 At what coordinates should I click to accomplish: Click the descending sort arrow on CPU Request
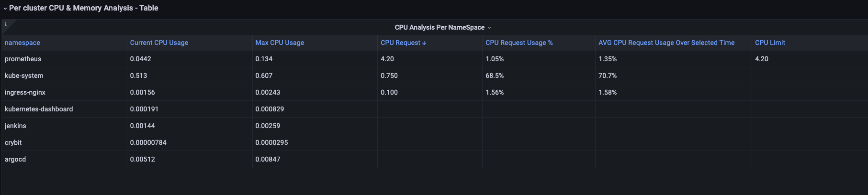click(x=424, y=43)
